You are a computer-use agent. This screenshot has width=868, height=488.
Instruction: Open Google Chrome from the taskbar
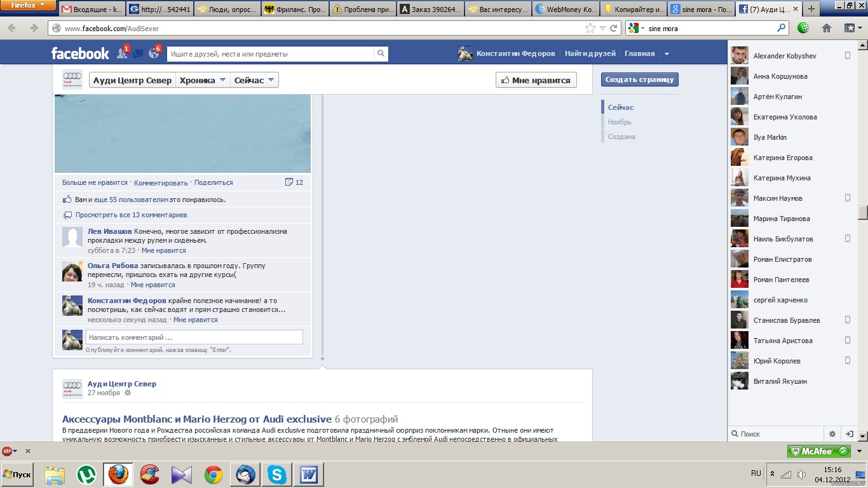214,475
